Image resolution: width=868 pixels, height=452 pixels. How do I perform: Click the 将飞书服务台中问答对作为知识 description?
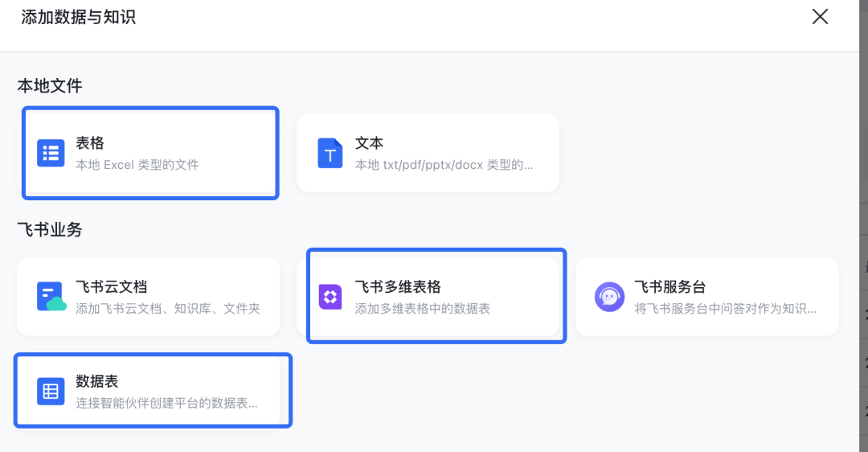tap(725, 309)
